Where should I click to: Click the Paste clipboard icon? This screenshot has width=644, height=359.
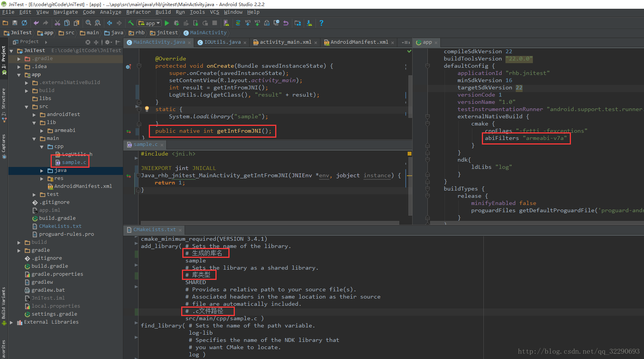coord(77,23)
